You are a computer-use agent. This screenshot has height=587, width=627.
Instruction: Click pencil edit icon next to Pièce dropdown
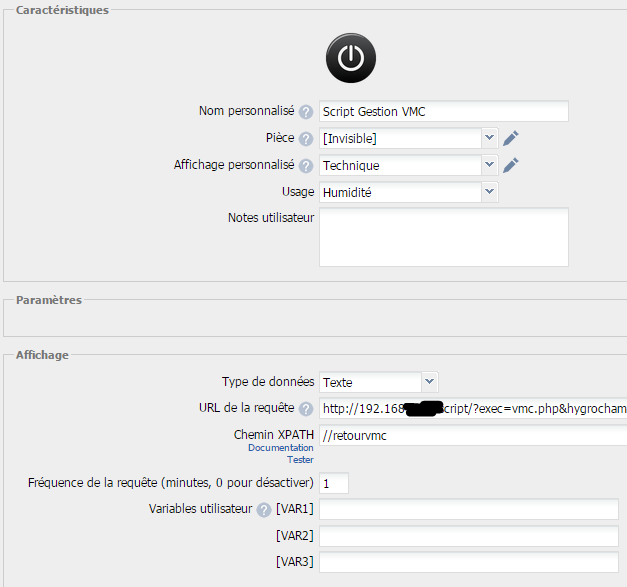511,139
